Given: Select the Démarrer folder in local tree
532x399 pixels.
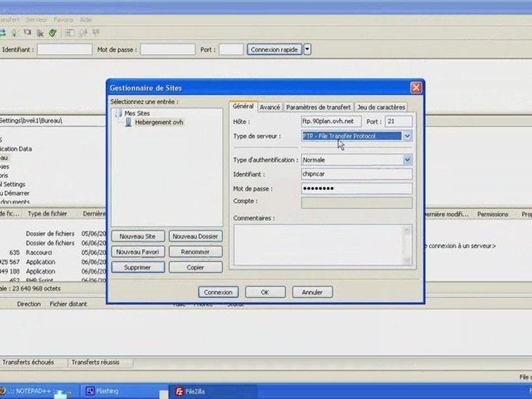Looking at the screenshot, I should coord(14,193).
